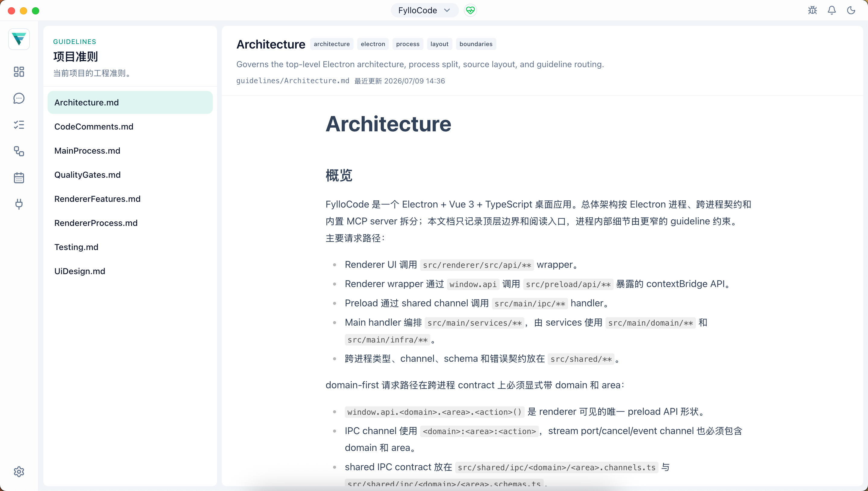Click the src/shared/** code snippet
The height and width of the screenshot is (491, 868).
point(581,359)
